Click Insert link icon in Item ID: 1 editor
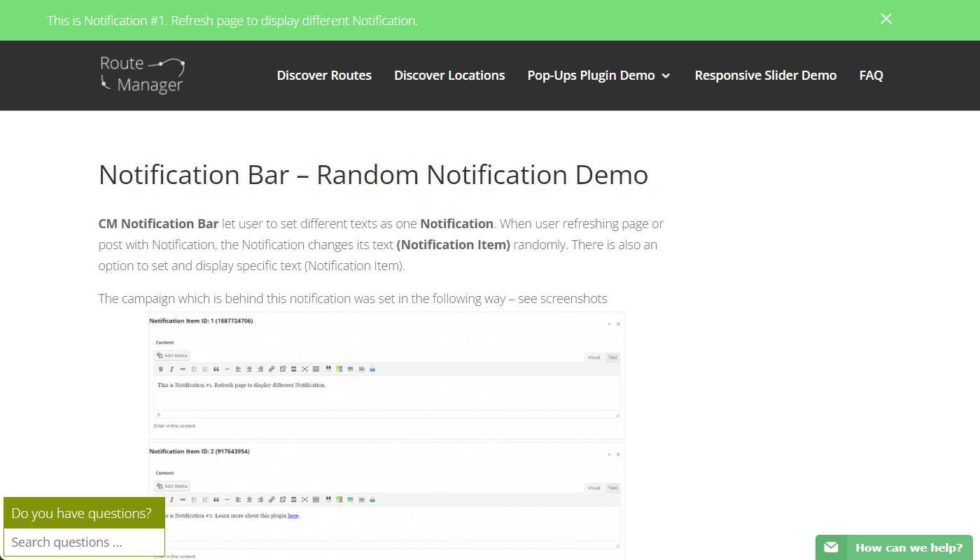Screen dimensions: 980x560 [272, 369]
